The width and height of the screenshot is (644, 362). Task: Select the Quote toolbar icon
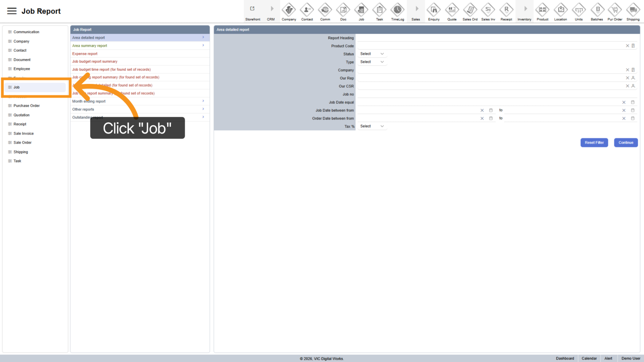[x=452, y=10]
